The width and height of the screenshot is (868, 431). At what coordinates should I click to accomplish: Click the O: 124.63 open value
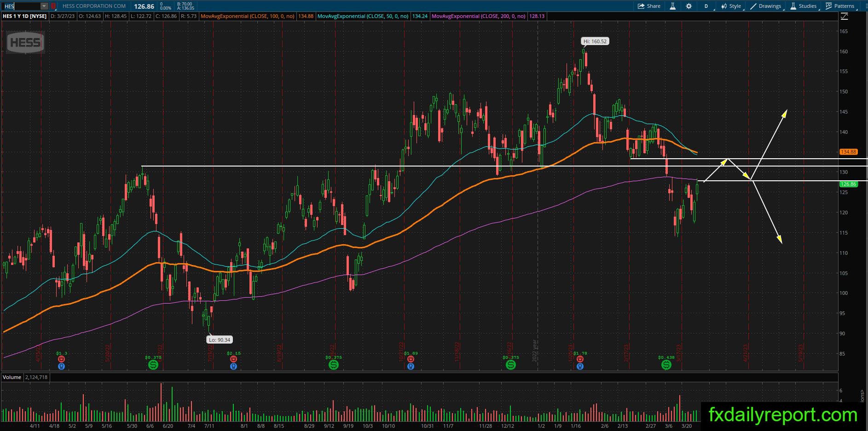[90, 16]
